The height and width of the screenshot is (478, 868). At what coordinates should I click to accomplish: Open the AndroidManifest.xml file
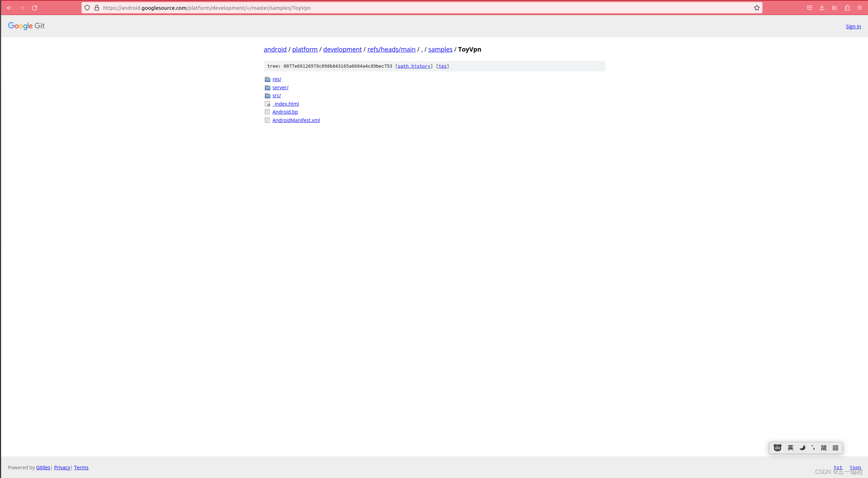coord(296,120)
